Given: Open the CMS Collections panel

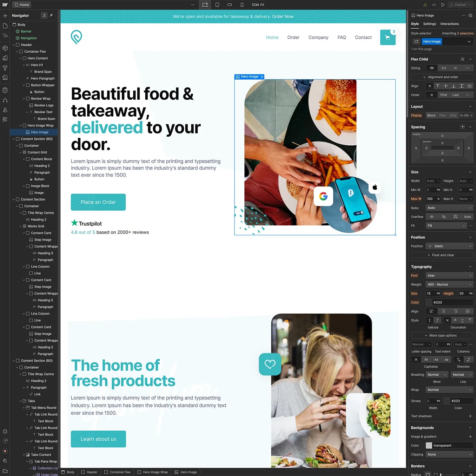Looking at the screenshot, I should tap(5, 90).
